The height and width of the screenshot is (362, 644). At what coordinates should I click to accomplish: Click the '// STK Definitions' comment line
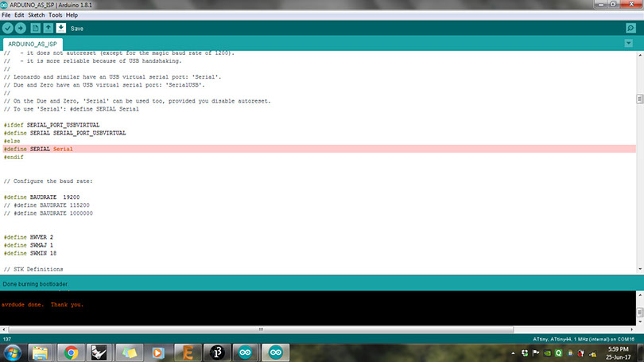tap(33, 269)
